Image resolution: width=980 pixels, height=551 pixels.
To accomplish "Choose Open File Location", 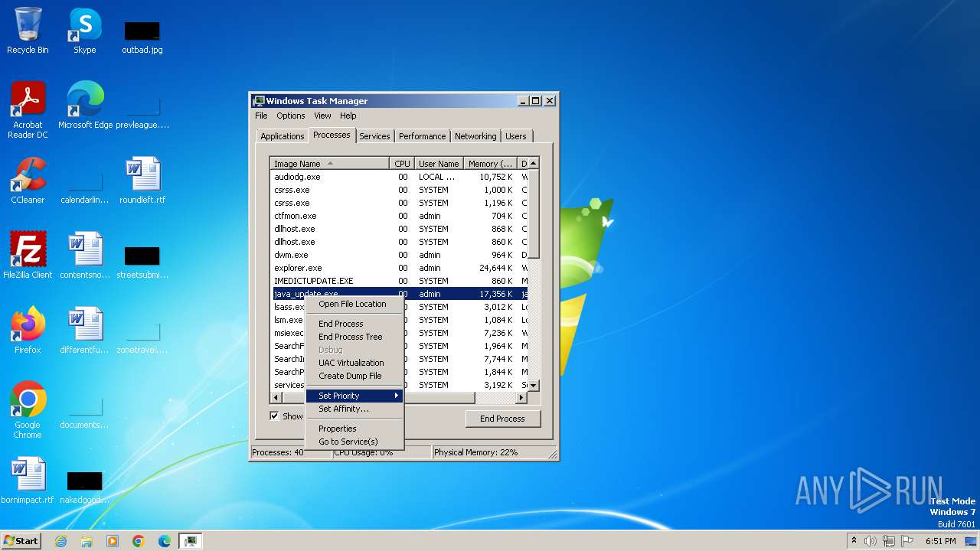I will point(354,304).
